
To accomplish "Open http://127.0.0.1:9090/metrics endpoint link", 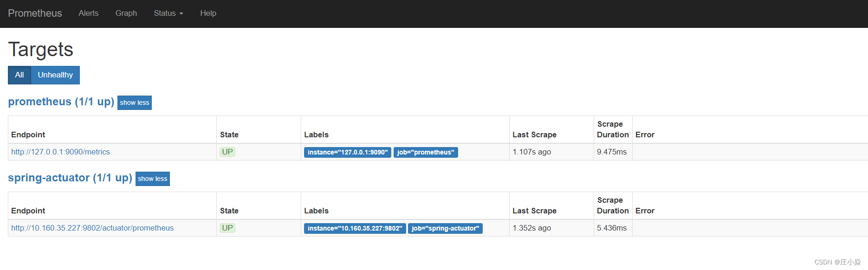I will tap(61, 152).
